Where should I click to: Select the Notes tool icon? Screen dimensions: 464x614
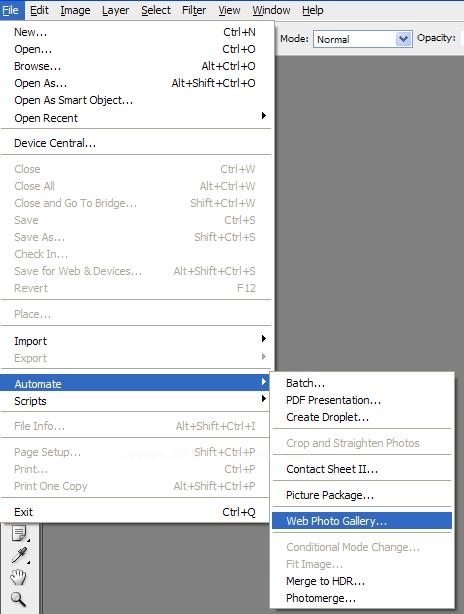(x=19, y=533)
